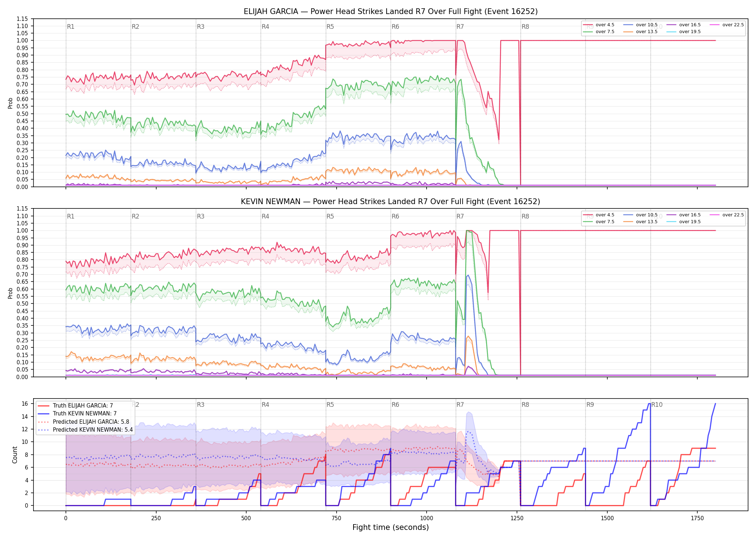Click 'Predicted KEVIN NEWMAN: 5.4' legend entry
This screenshot has width=756, height=540.
85,430
